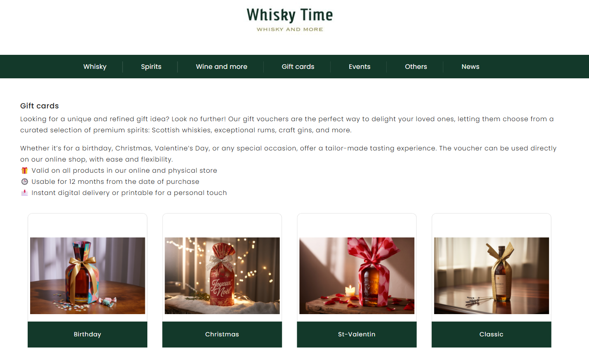The image size is (589, 364).
Task: Open the News navigation item
Action: [471, 67]
